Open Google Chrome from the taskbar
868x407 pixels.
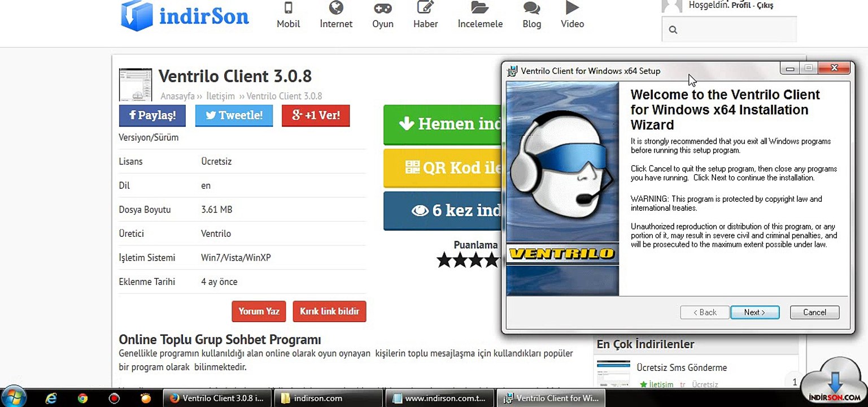(82, 398)
